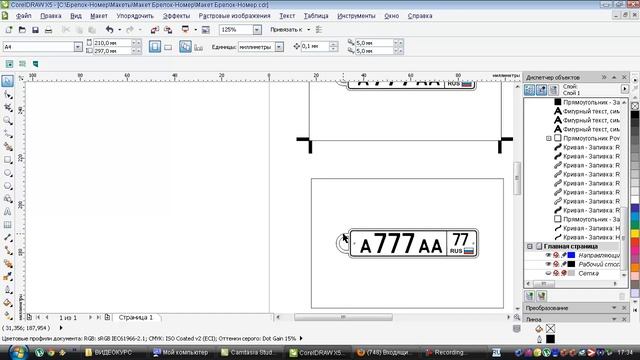Toggle visibility eye for Направляющие layer
The image size is (640, 360).
point(548,255)
